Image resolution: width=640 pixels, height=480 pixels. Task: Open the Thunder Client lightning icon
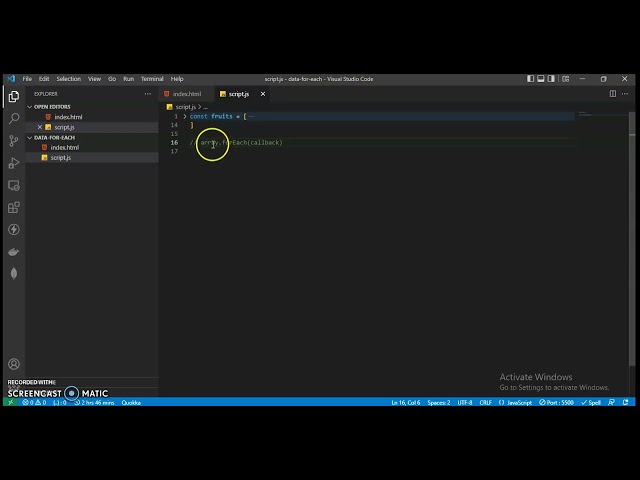(x=14, y=229)
